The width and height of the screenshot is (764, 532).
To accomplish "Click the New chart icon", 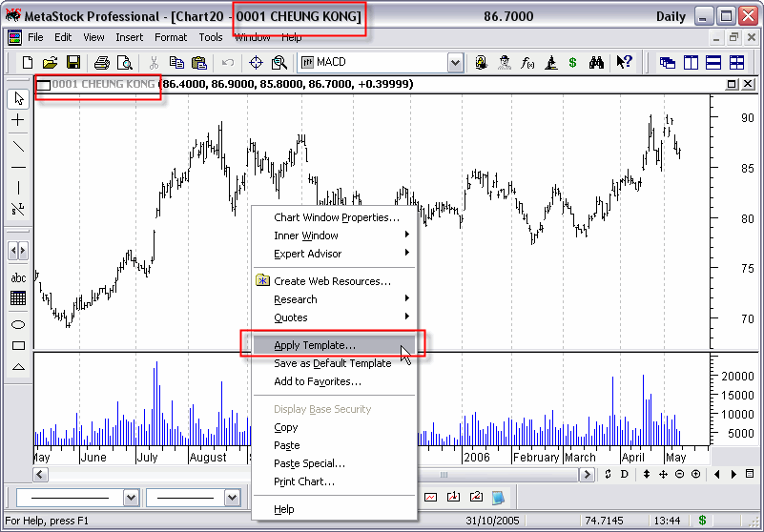I will tap(28, 62).
